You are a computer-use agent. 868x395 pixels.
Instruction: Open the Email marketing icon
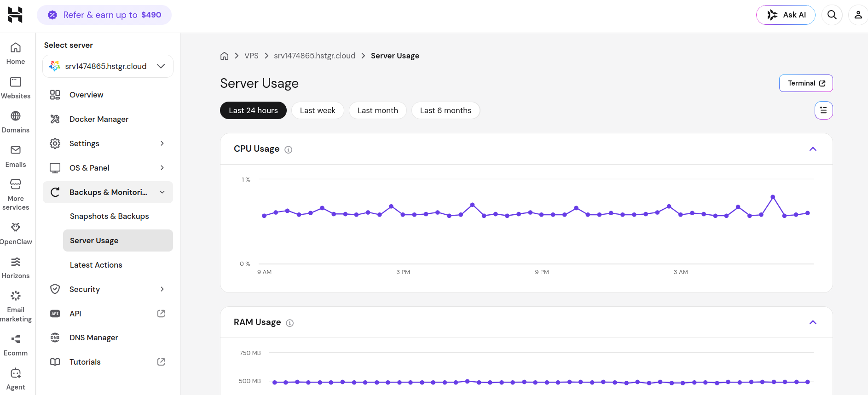[16, 296]
